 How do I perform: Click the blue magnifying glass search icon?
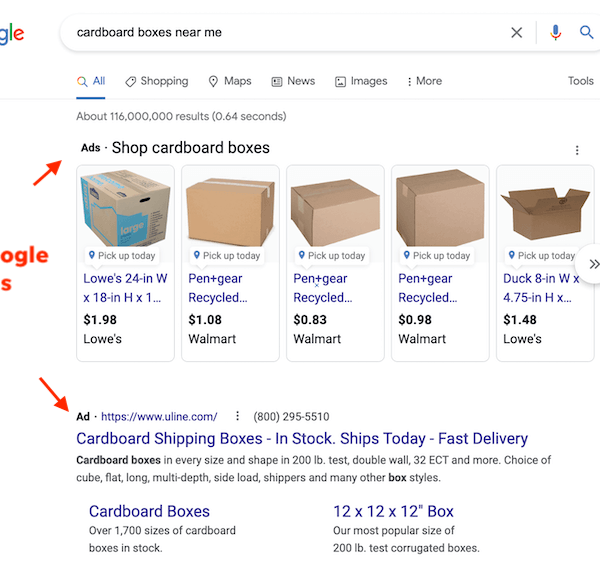click(x=587, y=33)
